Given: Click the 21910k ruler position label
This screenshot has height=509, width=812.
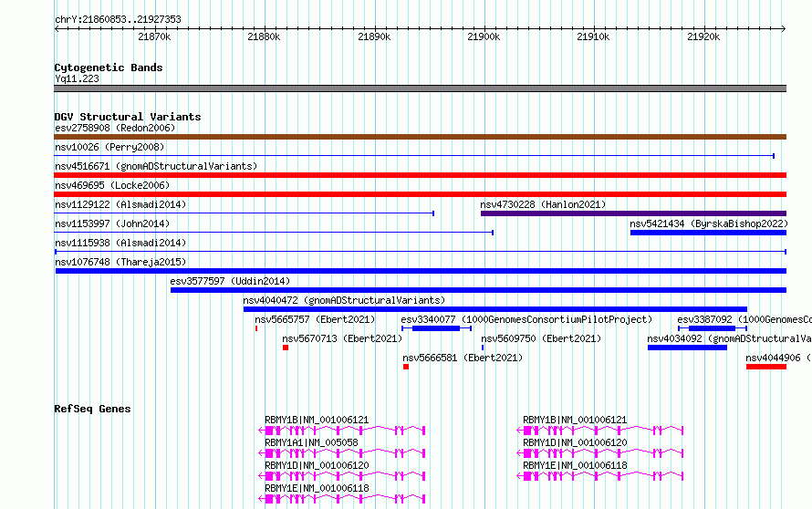Looking at the screenshot, I should click(593, 36).
